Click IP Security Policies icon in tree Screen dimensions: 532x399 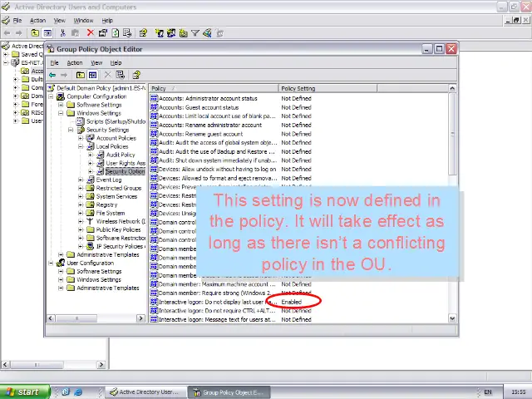[90, 246]
